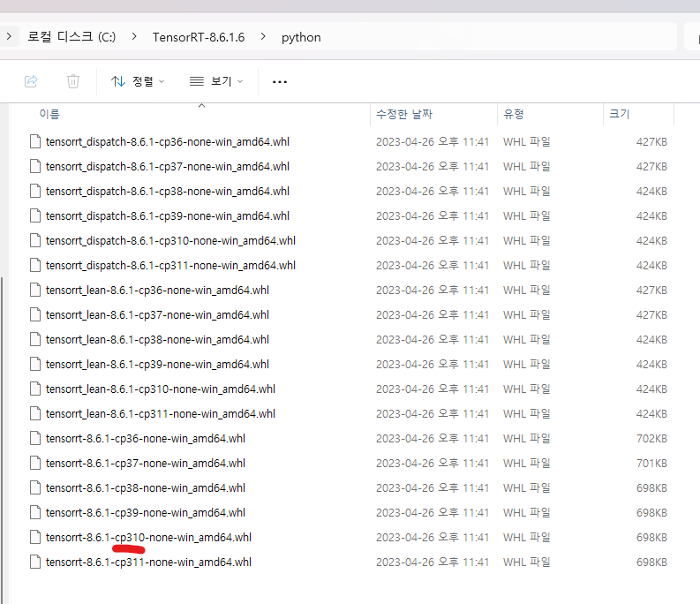Image resolution: width=700 pixels, height=604 pixels.
Task: Click file icon of tensorrt_dispatch cp38 wheel
Action: coord(35,191)
